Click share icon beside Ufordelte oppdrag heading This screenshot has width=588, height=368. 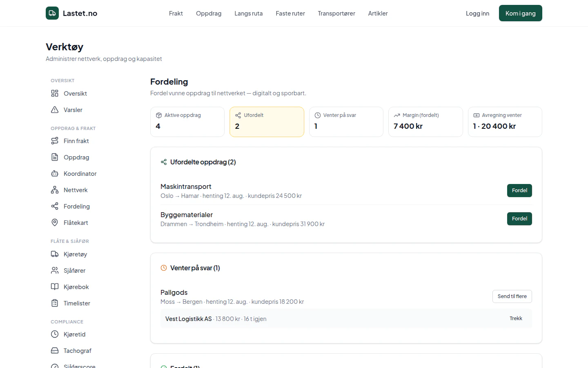point(164,162)
